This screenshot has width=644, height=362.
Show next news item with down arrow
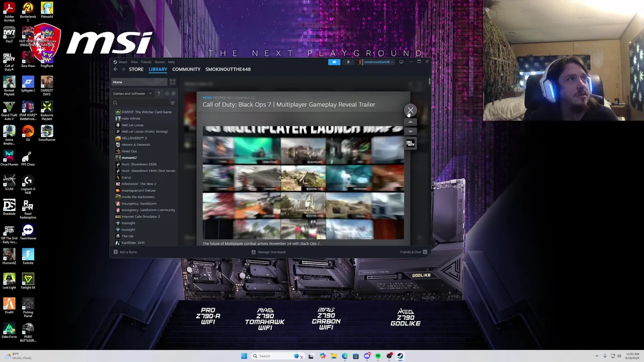(x=411, y=131)
